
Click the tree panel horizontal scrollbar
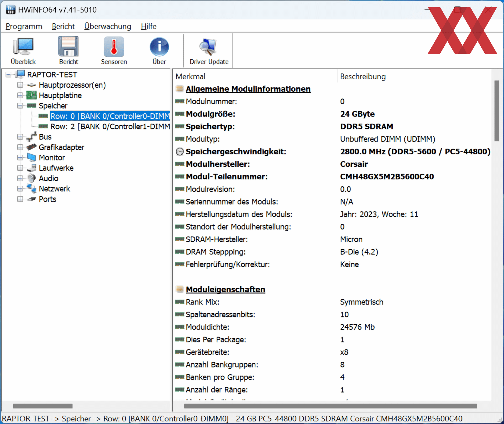[43, 406]
